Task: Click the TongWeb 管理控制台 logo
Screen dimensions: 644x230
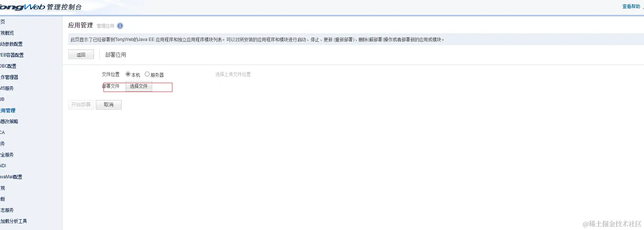Action: pyautogui.click(x=41, y=7)
